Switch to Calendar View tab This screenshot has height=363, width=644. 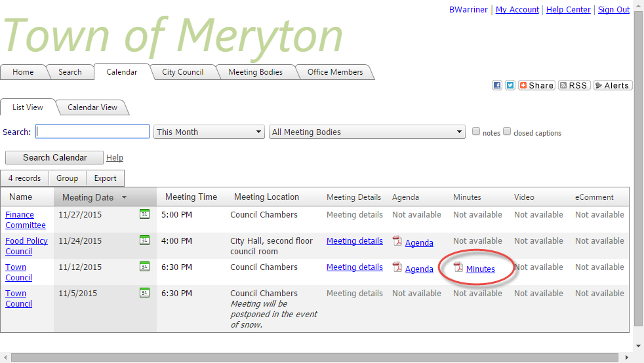click(x=92, y=107)
